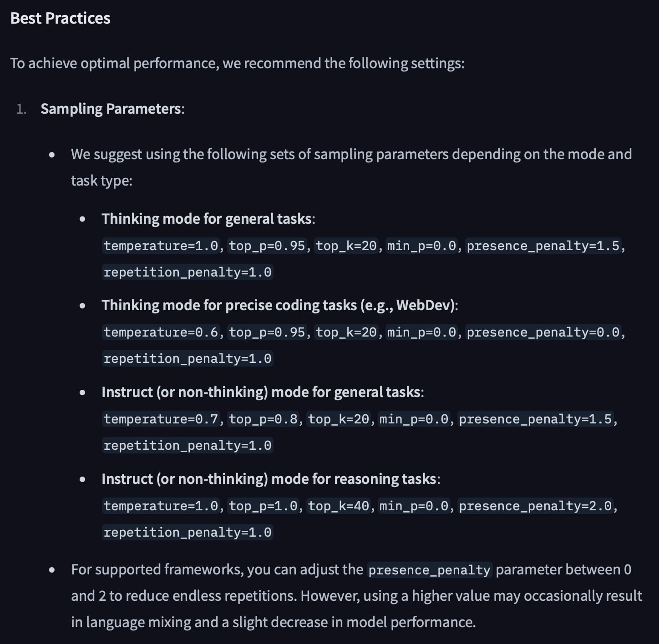Image resolution: width=659 pixels, height=644 pixels.
Task: Click the inline presence_penalty code in the final paragraph
Action: click(429, 570)
